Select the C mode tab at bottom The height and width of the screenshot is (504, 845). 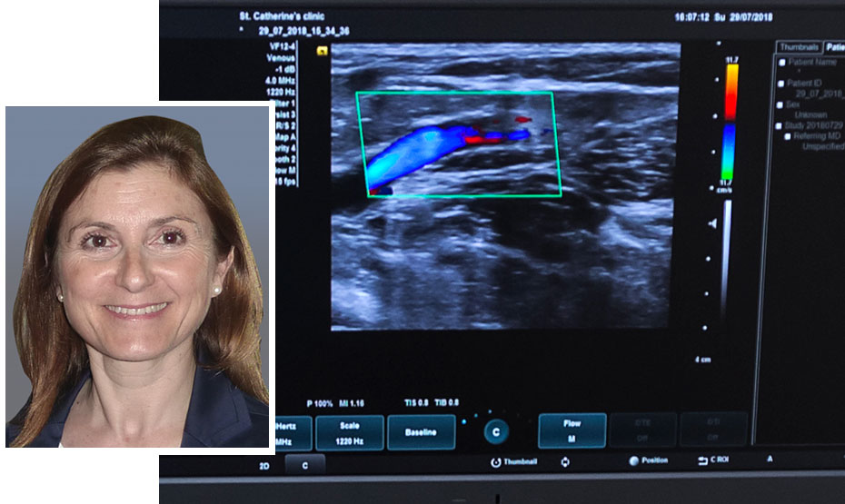pyautogui.click(x=304, y=464)
